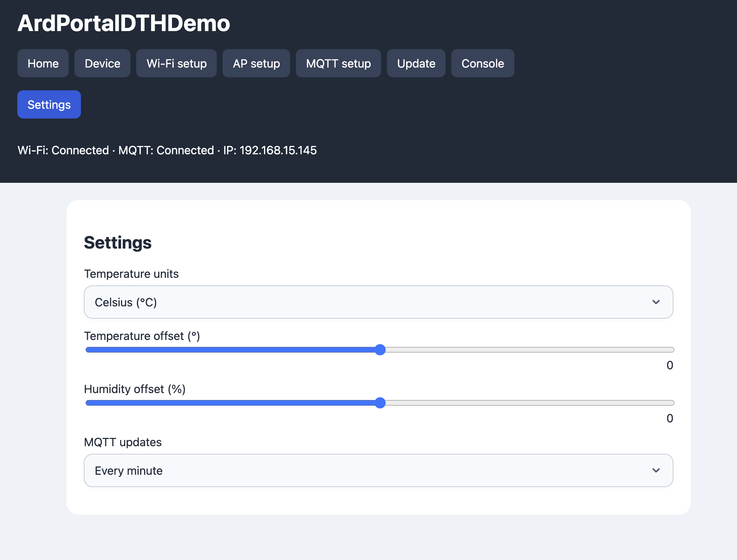Click the Wi-Fi: Connected status text
Screen dimensions: 737x560
63,150
